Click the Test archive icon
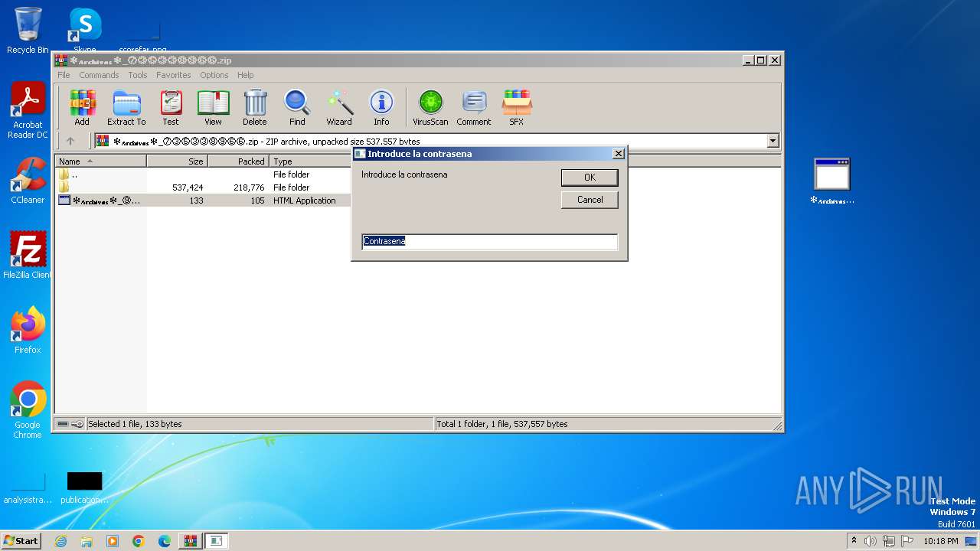The width and height of the screenshot is (980, 551). (171, 107)
